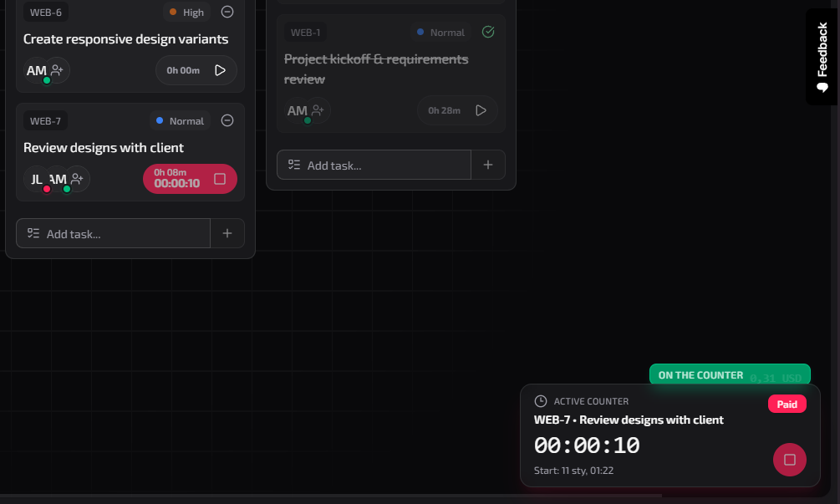Open the Normal priority selector on WEB-1
This screenshot has height=504, width=840.
point(440,33)
